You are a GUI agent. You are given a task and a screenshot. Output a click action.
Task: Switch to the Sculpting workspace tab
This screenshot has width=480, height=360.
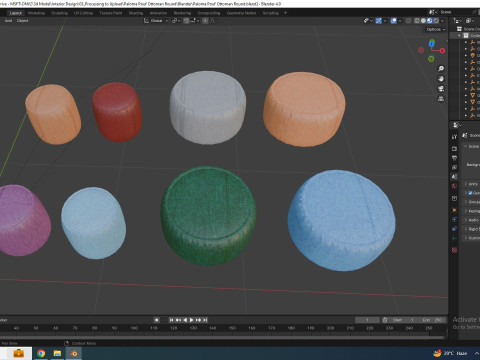[x=59, y=13]
